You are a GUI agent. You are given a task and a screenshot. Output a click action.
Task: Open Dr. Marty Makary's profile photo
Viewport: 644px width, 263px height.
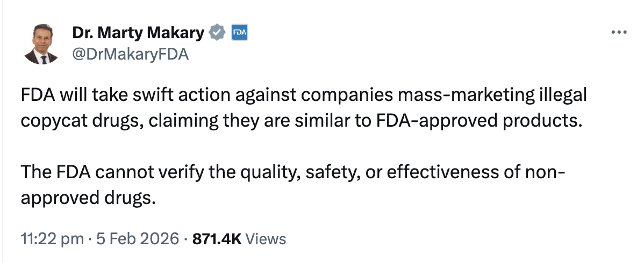pos(42,44)
